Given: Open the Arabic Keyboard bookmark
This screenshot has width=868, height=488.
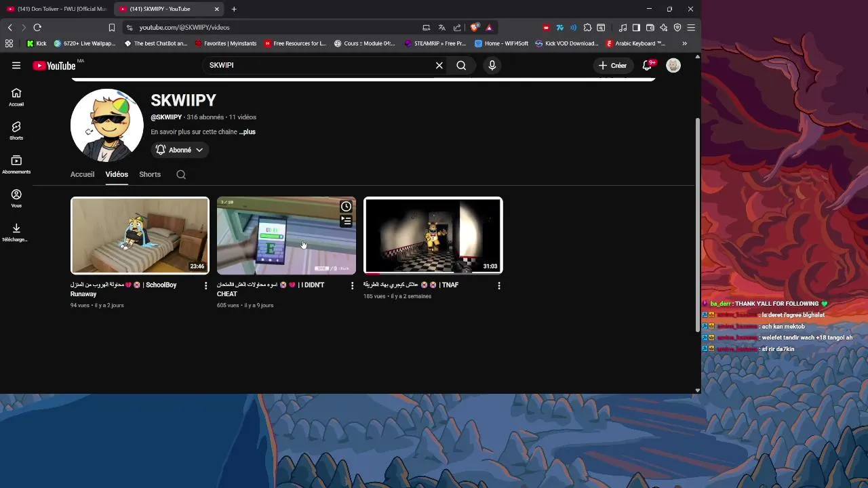Looking at the screenshot, I should 636,43.
